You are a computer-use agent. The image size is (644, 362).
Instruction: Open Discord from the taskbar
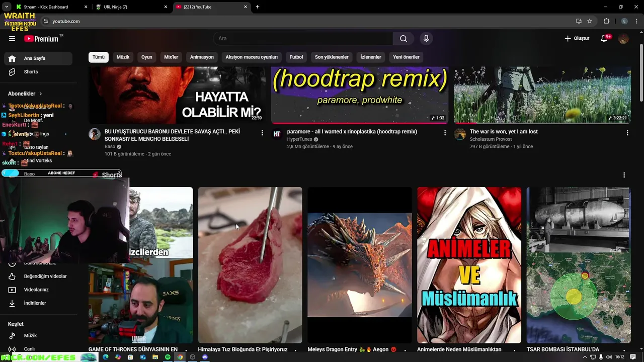(x=205, y=357)
